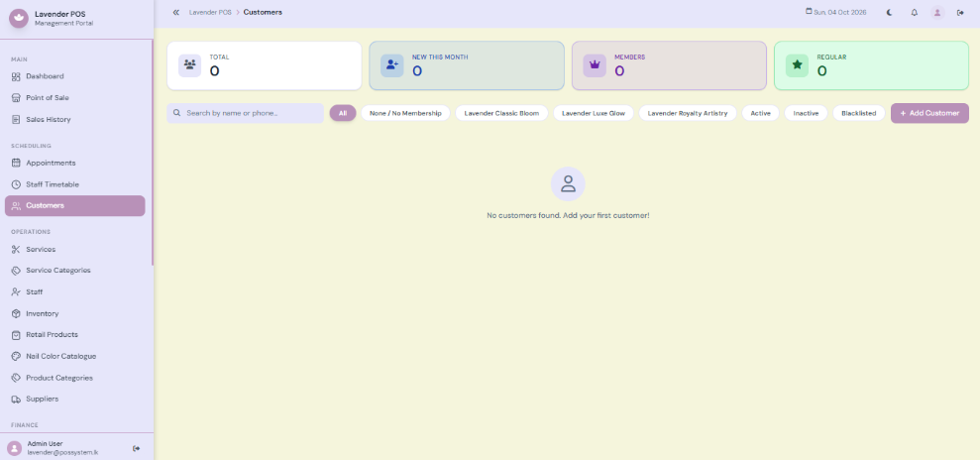Click logout icon in top header
This screenshot has width=980, height=461.
[x=960, y=13]
